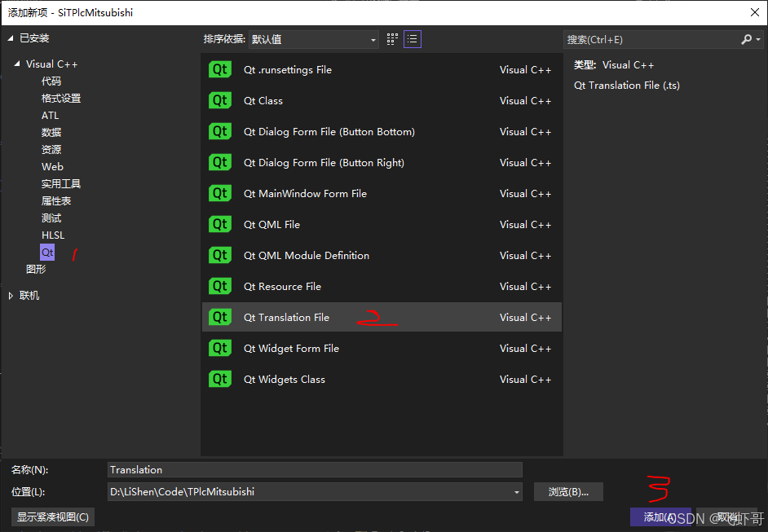The height and width of the screenshot is (532, 768).
Task: Select the 属性表 category
Action: click(56, 201)
